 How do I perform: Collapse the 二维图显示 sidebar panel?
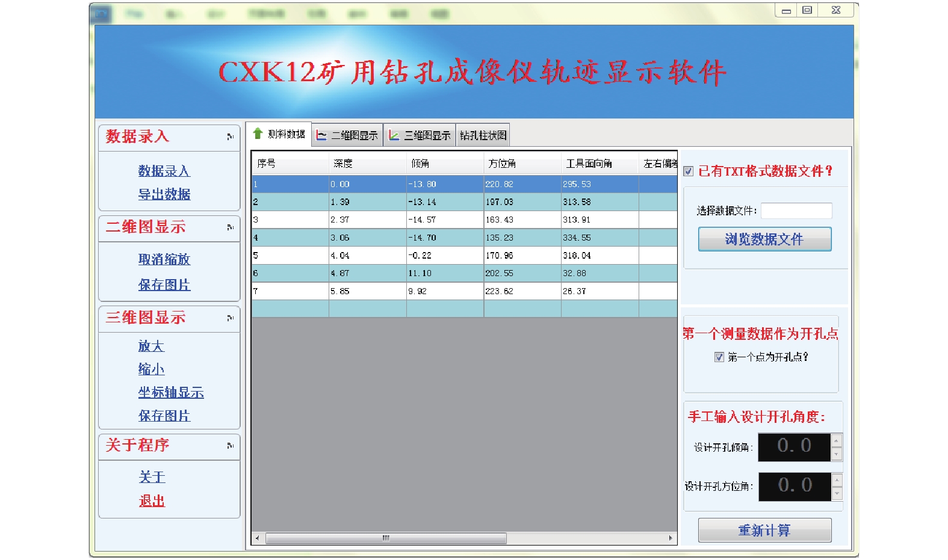click(x=230, y=227)
